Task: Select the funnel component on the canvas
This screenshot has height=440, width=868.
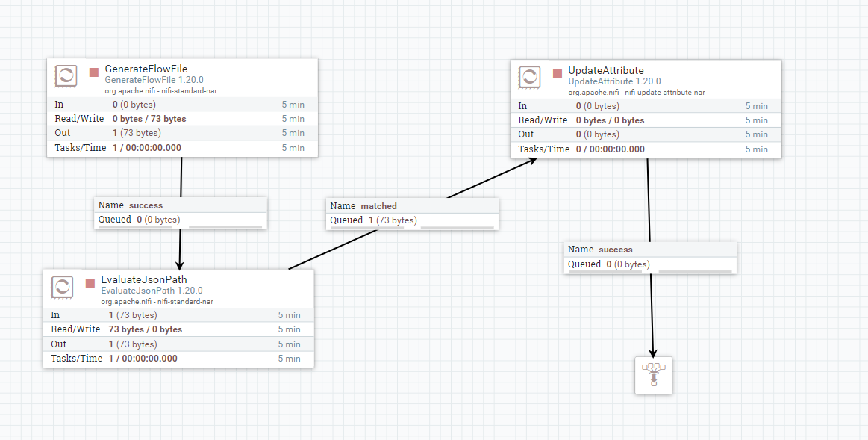Action: tap(653, 375)
